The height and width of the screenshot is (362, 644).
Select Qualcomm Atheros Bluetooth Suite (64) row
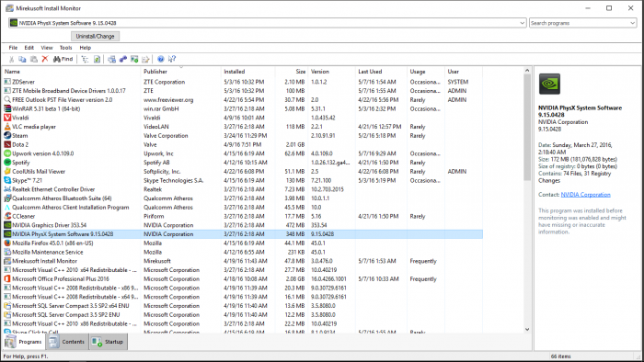pyautogui.click(x=243, y=198)
